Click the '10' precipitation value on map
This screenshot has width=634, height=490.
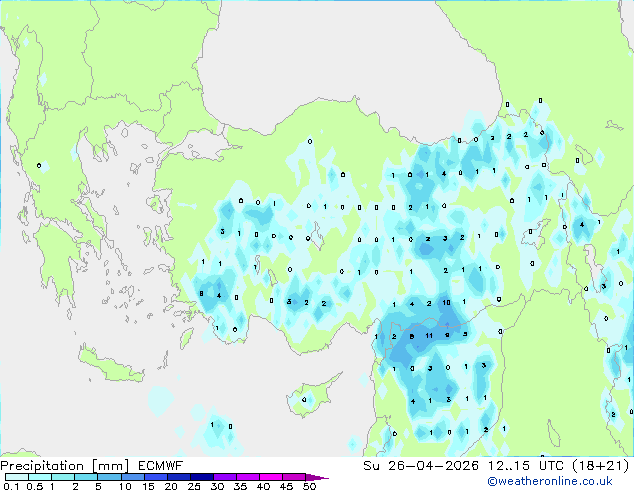[446, 302]
